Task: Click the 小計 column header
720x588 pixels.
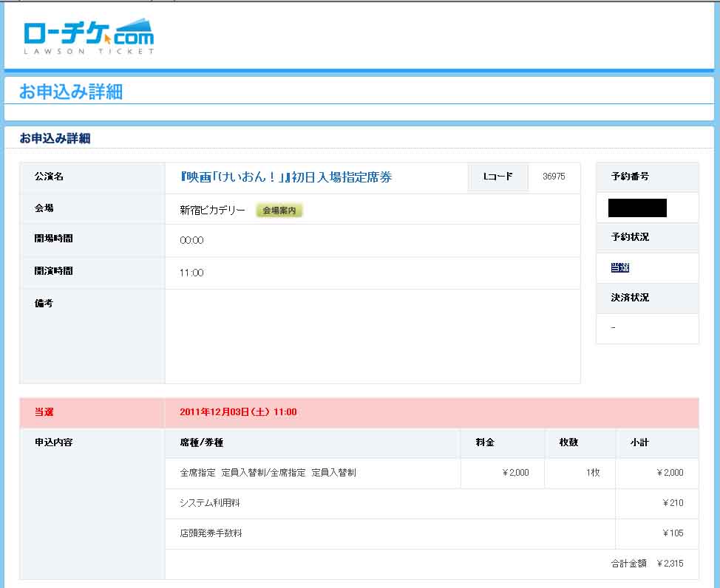Action: click(x=639, y=442)
